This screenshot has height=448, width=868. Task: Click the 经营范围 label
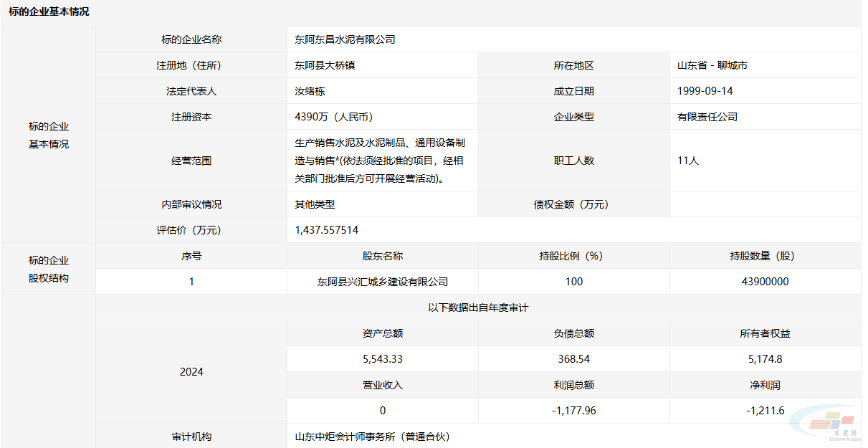pos(191,161)
